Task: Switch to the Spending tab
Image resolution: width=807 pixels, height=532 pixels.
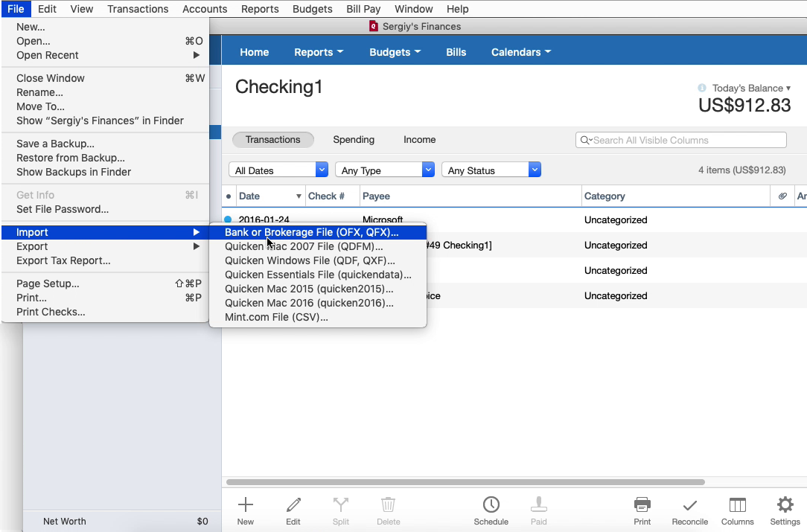Action: 354,139
